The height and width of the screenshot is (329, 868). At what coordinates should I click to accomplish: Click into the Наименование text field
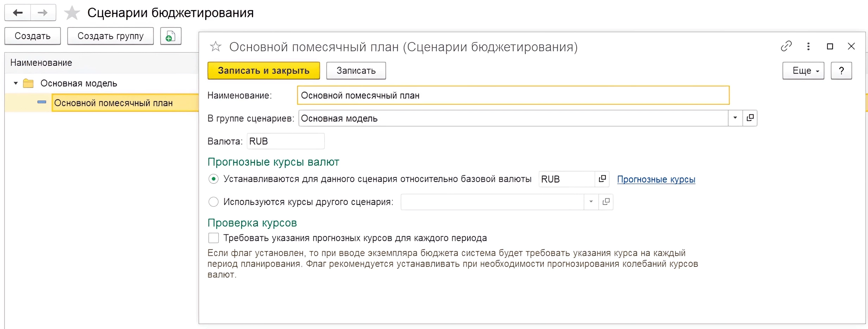[513, 95]
